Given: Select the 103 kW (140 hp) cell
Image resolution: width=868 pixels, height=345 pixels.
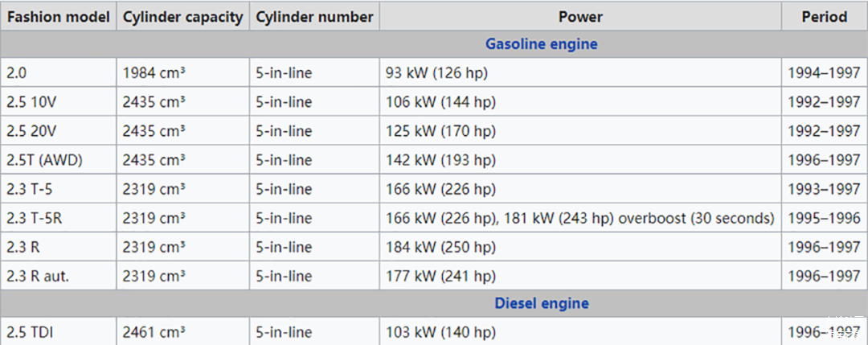Looking at the screenshot, I should 440,331.
